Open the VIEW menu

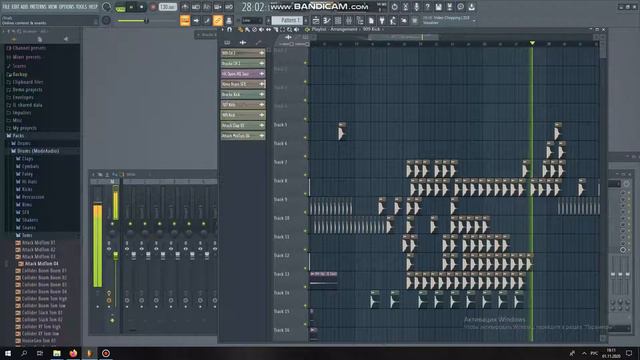point(53,7)
